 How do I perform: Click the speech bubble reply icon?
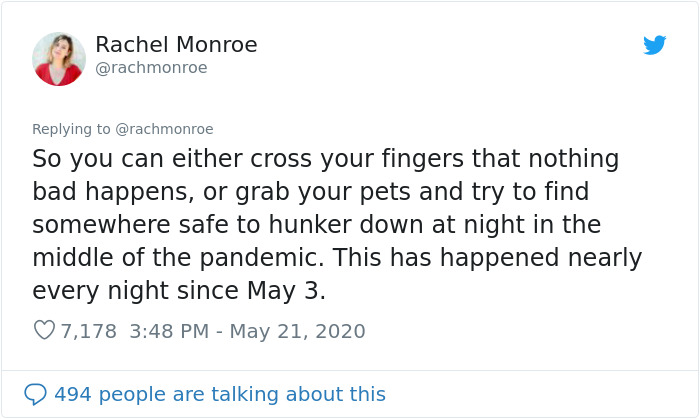tap(35, 394)
